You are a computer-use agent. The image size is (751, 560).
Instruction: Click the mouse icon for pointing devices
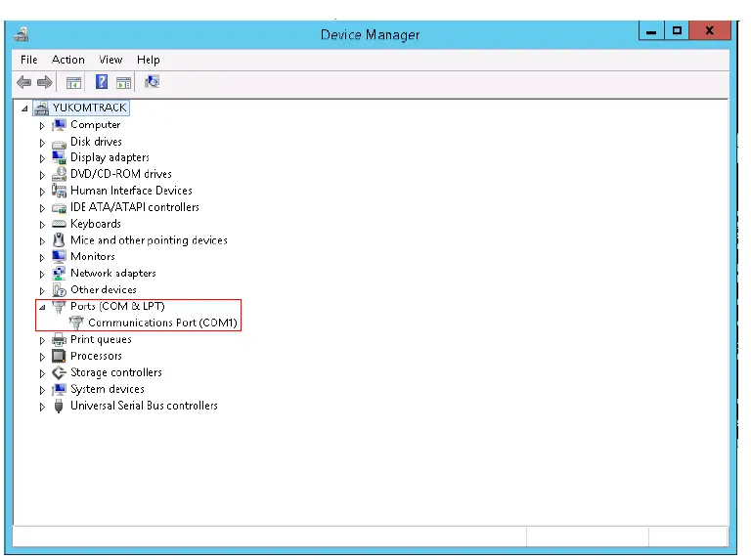[59, 239]
